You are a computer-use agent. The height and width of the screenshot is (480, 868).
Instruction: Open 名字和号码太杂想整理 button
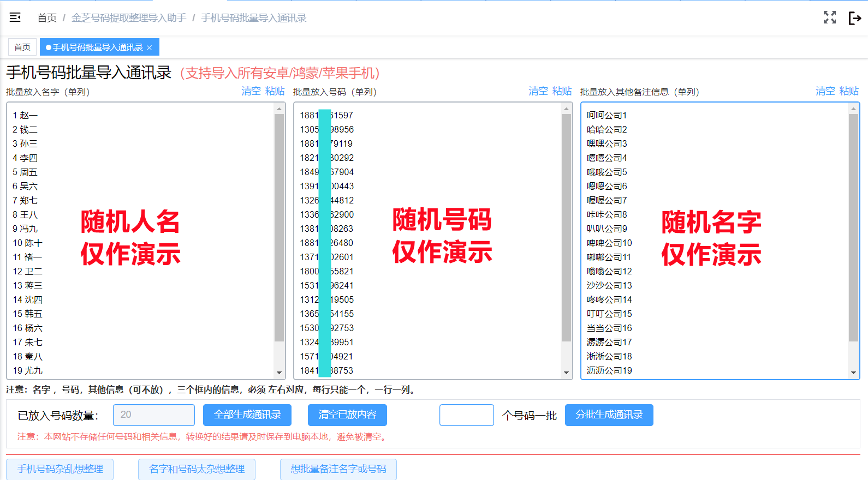(x=197, y=469)
